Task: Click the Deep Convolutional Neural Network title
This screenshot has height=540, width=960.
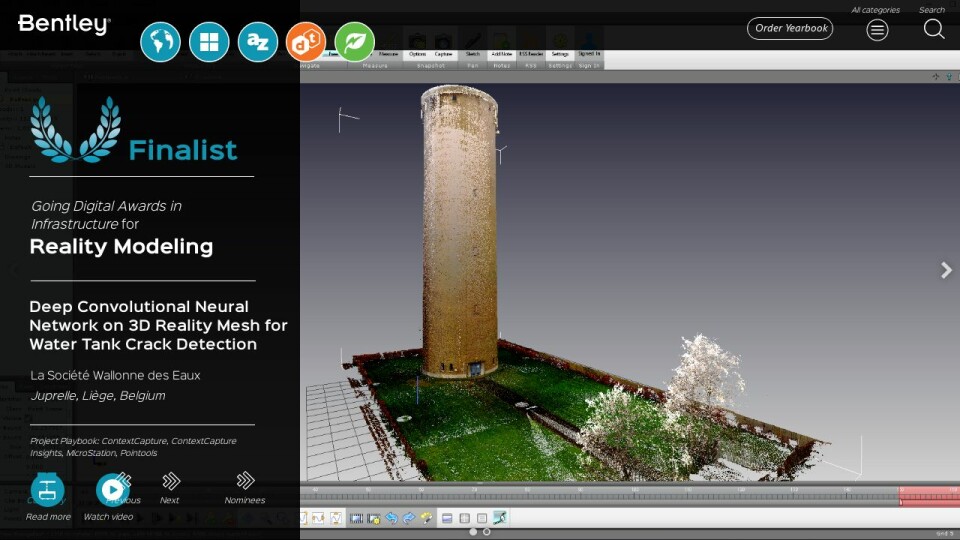Action: (x=158, y=325)
